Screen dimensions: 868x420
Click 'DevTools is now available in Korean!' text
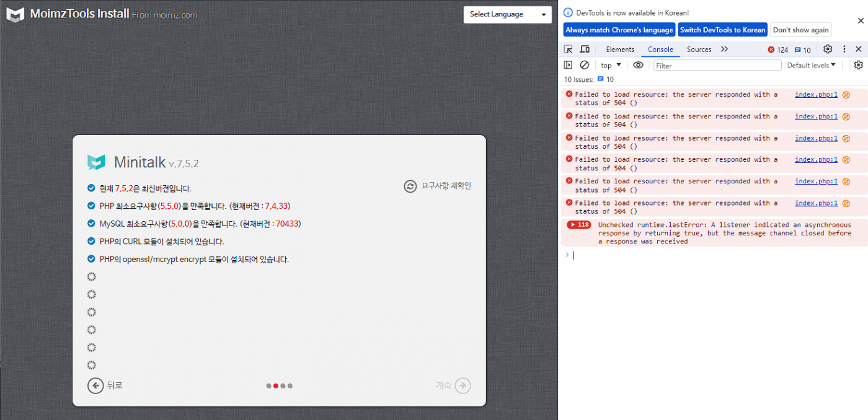tap(632, 12)
